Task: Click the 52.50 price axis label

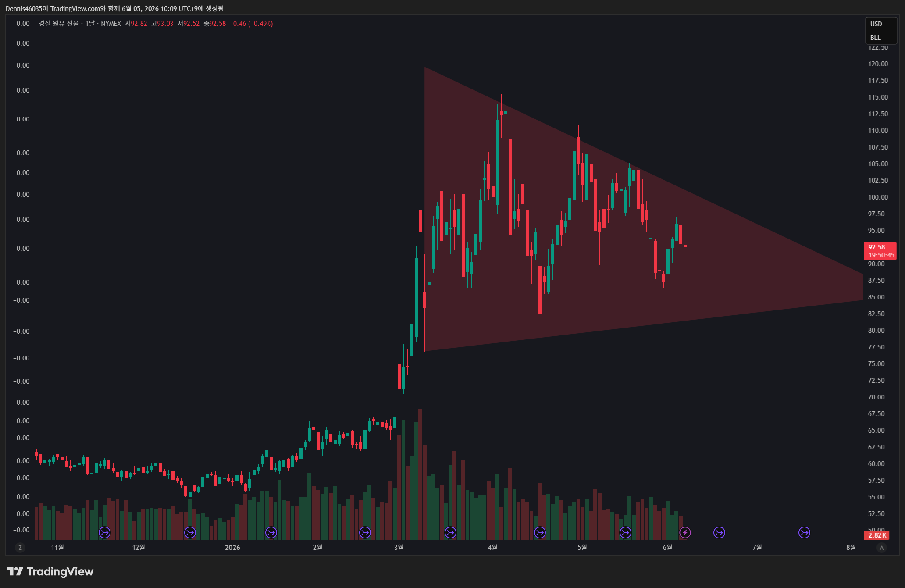Action: point(876,514)
